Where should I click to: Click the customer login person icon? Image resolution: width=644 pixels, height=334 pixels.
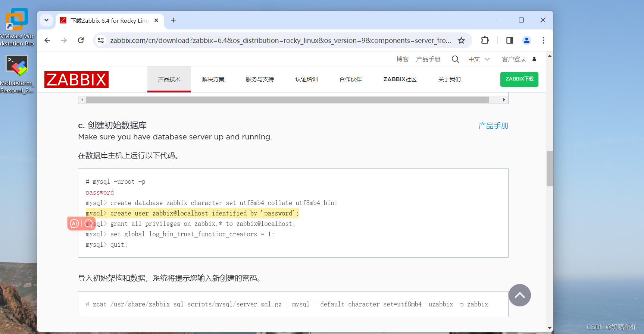[x=534, y=59]
